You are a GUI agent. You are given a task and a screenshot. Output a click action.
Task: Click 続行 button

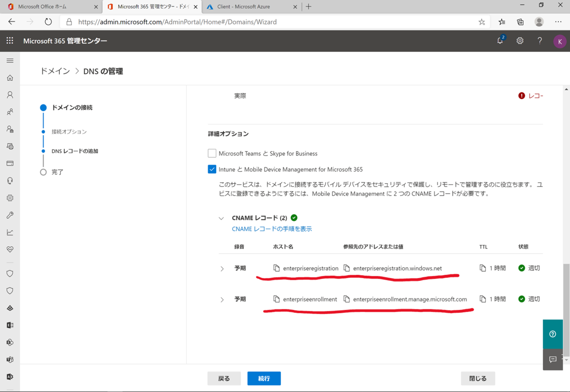pyautogui.click(x=264, y=378)
